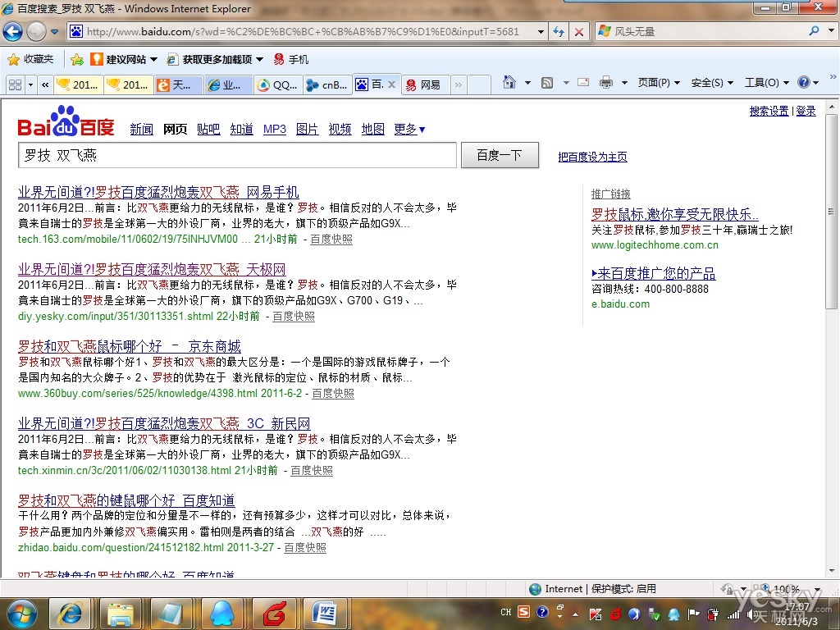Open the Notepad taskbar icon
This screenshot has width=840, height=630.
tap(171, 614)
